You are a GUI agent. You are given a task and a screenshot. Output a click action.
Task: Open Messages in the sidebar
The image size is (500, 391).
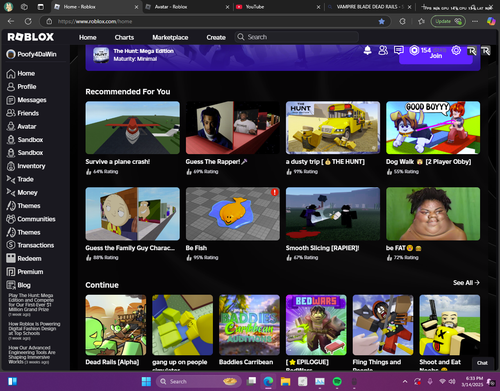(x=26, y=100)
